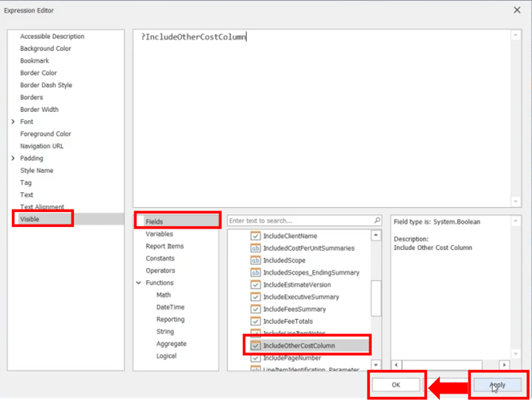Select the Font property
This screenshot has height=400, width=532.
click(x=26, y=121)
